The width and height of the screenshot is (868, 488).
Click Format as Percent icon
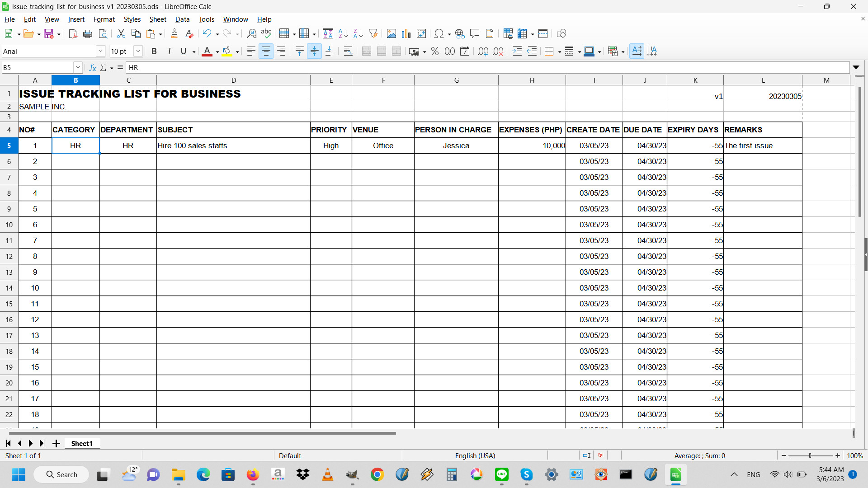pos(435,51)
